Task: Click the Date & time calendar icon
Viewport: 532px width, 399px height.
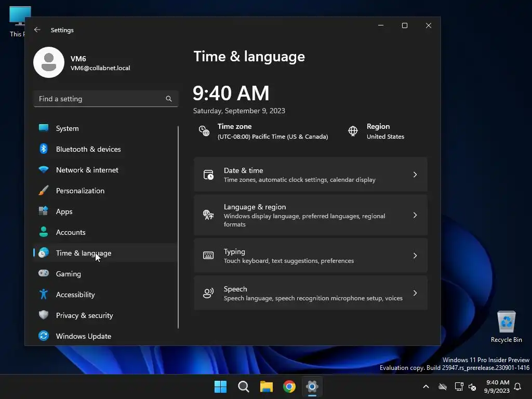Action: (208, 175)
